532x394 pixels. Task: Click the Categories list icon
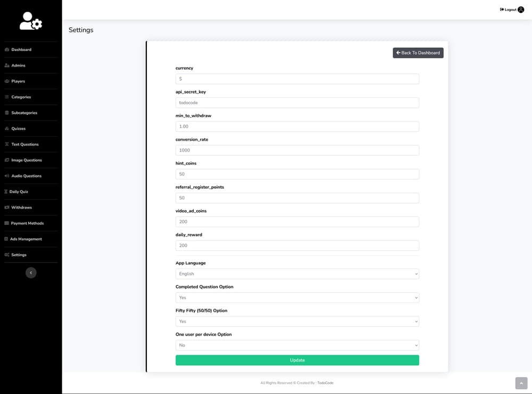7,97
